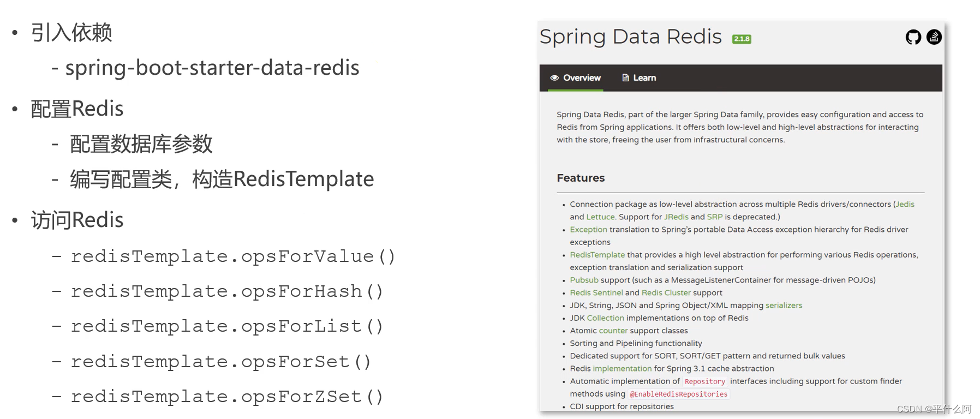
Task: Open the RedisTemplate link in Features
Action: click(597, 255)
